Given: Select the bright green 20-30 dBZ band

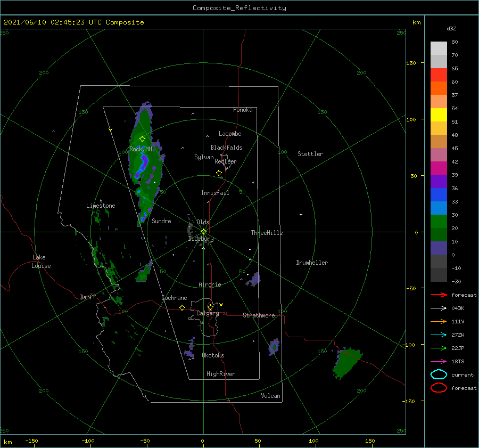Looking at the screenshot, I should (x=439, y=222).
